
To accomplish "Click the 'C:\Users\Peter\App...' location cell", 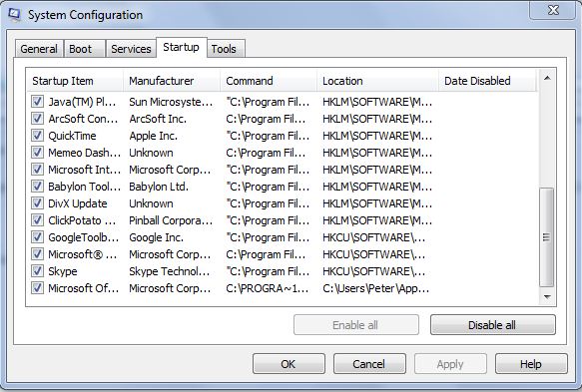I will click(376, 288).
